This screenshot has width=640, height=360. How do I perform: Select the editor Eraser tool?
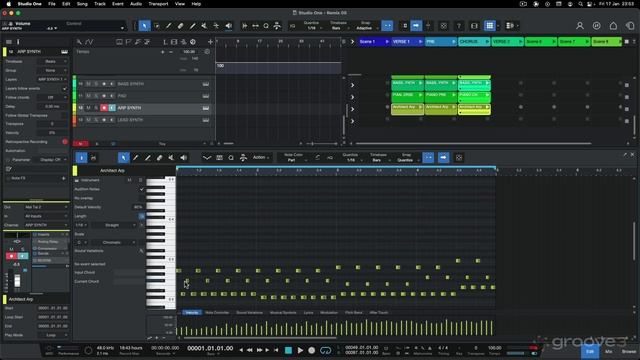pos(160,158)
